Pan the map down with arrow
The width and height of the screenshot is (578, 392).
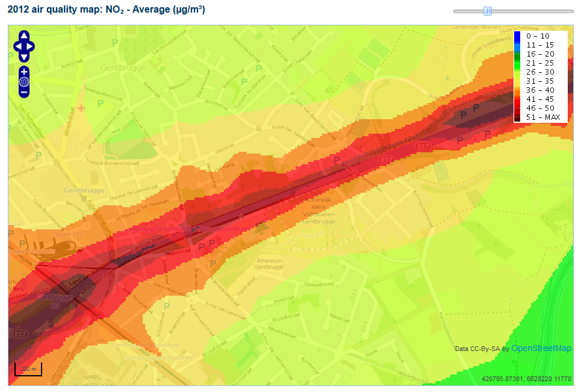[x=24, y=57]
